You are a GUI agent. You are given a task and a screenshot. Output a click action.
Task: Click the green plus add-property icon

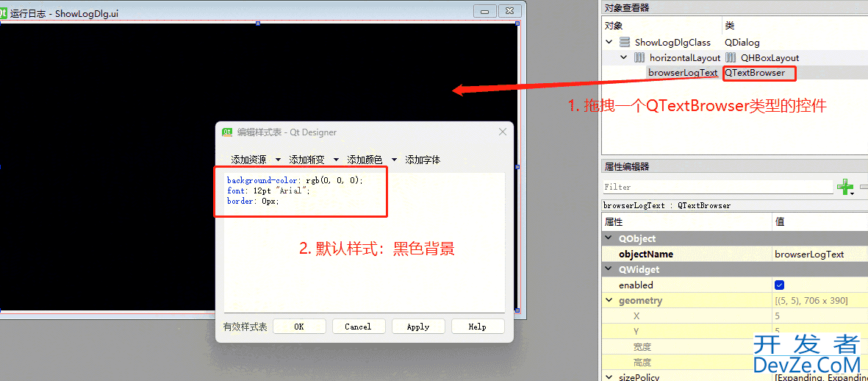pyautogui.click(x=844, y=186)
